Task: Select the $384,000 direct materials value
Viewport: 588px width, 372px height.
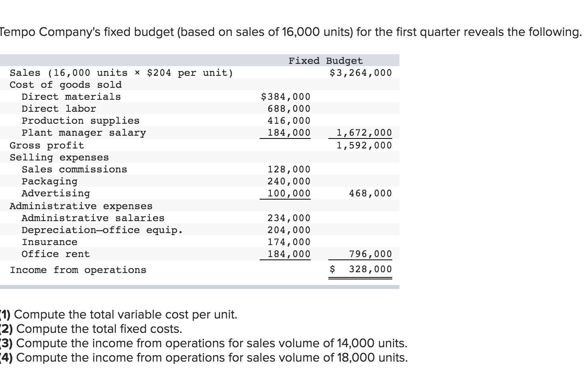Action: pyautogui.click(x=285, y=97)
